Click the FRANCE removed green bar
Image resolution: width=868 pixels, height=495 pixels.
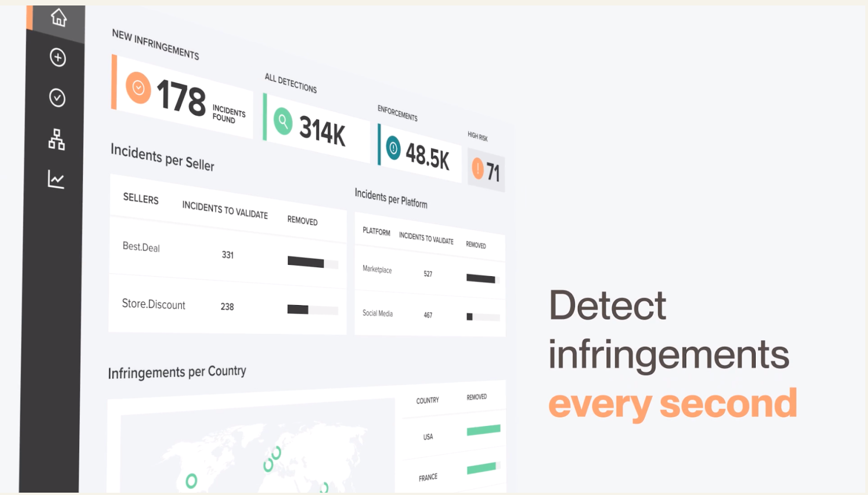tap(483, 467)
